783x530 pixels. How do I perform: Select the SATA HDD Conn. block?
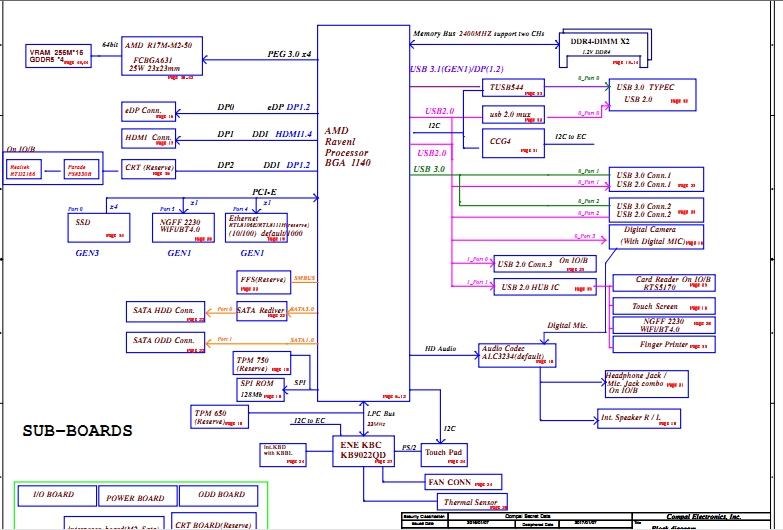tap(165, 312)
